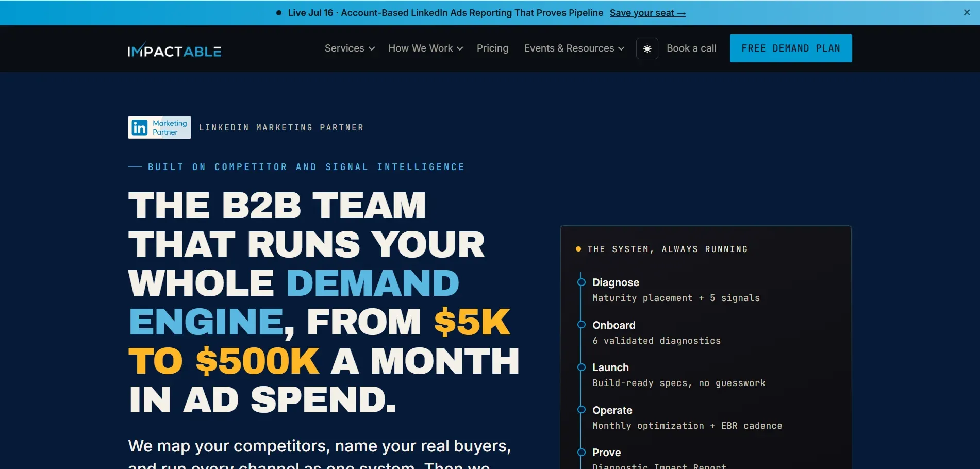980x469 pixels.
Task: Click the Onboard step circle marker
Action: (581, 325)
